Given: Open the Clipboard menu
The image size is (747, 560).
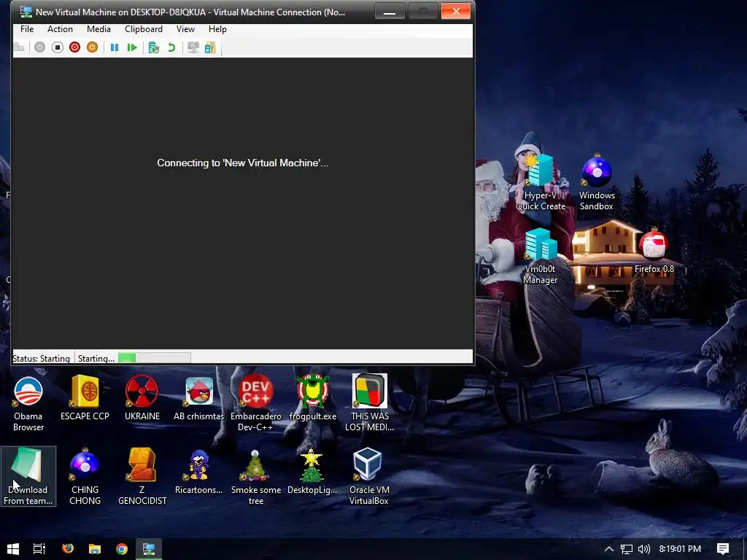Looking at the screenshot, I should [x=144, y=29].
